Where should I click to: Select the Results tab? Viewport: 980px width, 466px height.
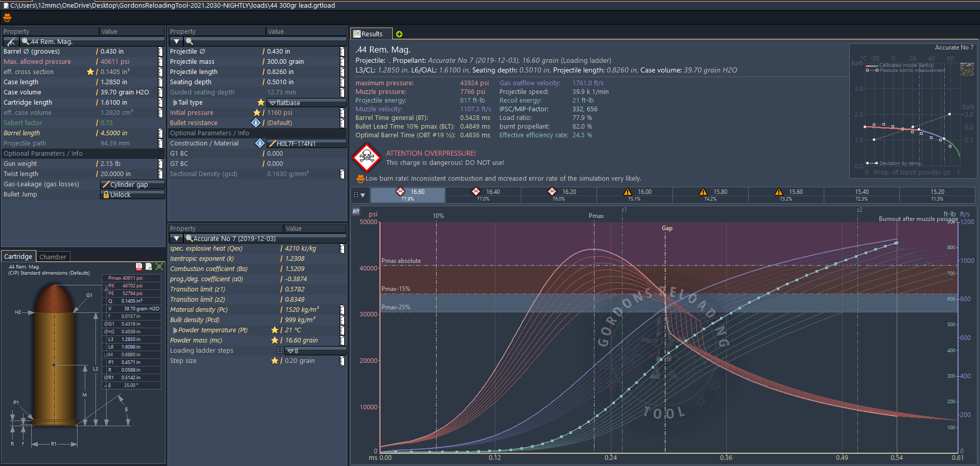tap(371, 34)
